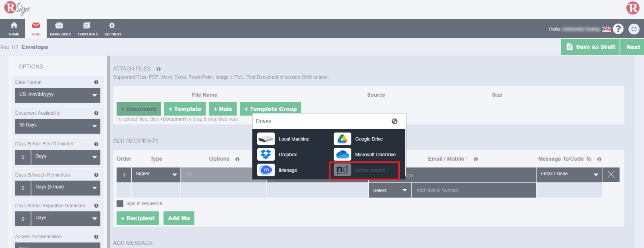Show info for Access Authentication
Screen dimensions: 644x248
(x=96, y=237)
